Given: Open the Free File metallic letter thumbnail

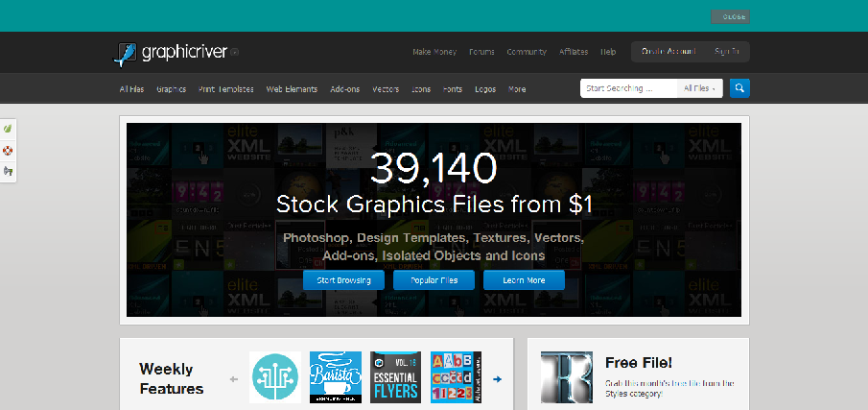Looking at the screenshot, I should (567, 377).
